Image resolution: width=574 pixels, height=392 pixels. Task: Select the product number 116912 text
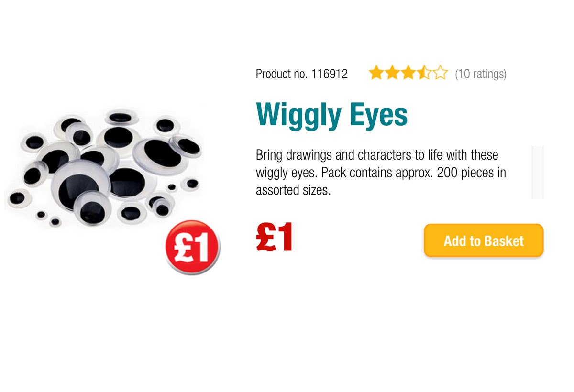click(x=302, y=74)
